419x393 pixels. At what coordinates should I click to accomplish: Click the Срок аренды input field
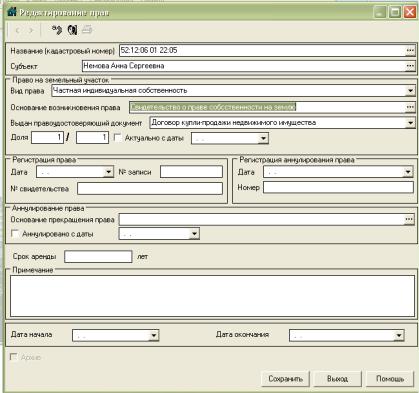click(98, 257)
